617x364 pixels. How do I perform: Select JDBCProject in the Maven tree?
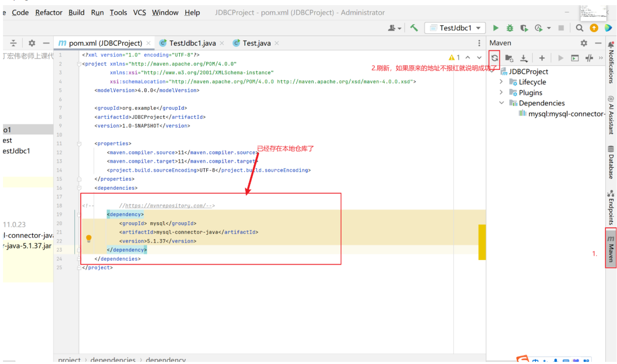pyautogui.click(x=528, y=72)
